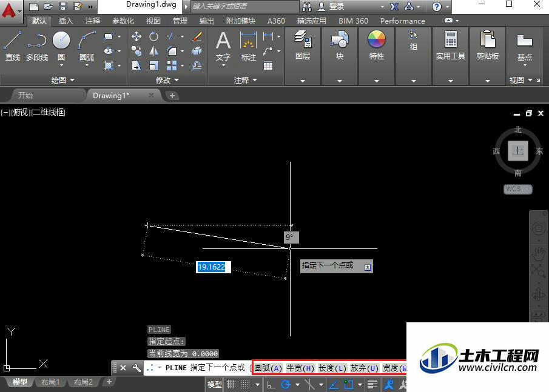Viewport: 549px width, 392px height.
Task: Click the new drawing tab plus button
Action: coord(172,96)
